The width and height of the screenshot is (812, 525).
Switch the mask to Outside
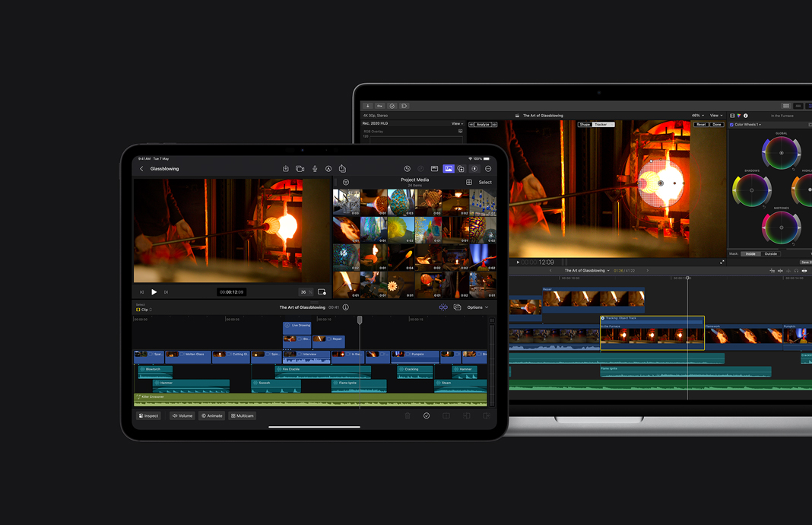click(770, 254)
